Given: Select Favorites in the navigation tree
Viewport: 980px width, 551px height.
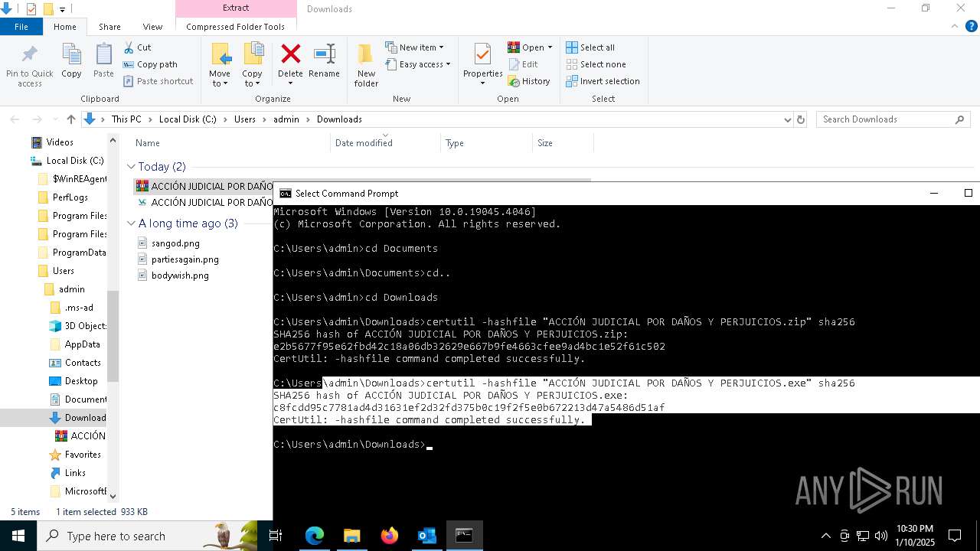Looking at the screenshot, I should point(83,455).
